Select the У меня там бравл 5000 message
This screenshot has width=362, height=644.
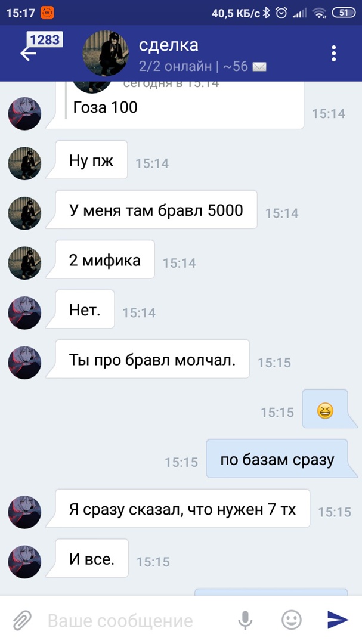click(x=156, y=210)
